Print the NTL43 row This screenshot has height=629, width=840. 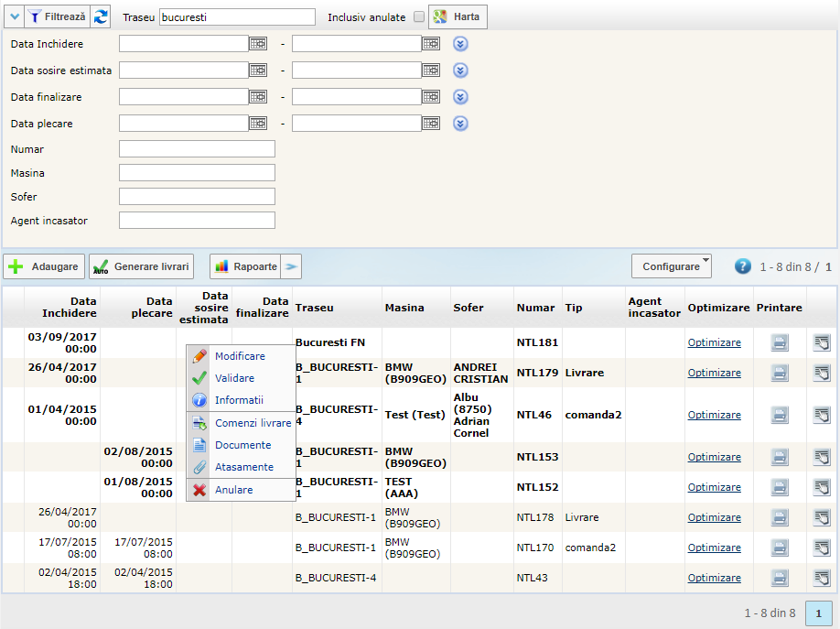(x=779, y=578)
